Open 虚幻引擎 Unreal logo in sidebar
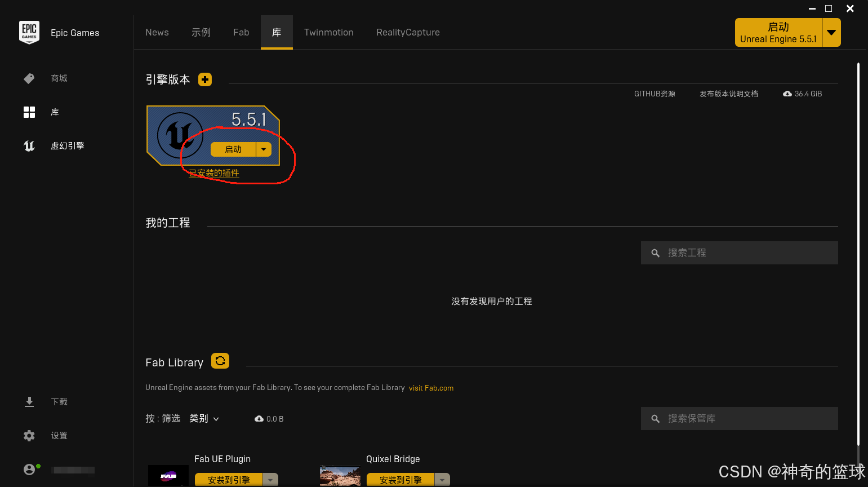 pos(29,146)
